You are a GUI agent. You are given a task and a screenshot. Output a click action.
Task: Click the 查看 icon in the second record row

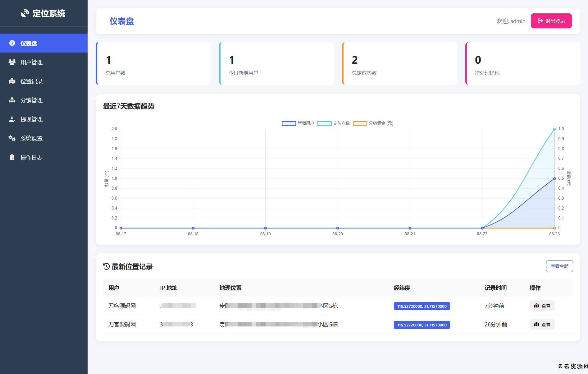tap(537, 324)
